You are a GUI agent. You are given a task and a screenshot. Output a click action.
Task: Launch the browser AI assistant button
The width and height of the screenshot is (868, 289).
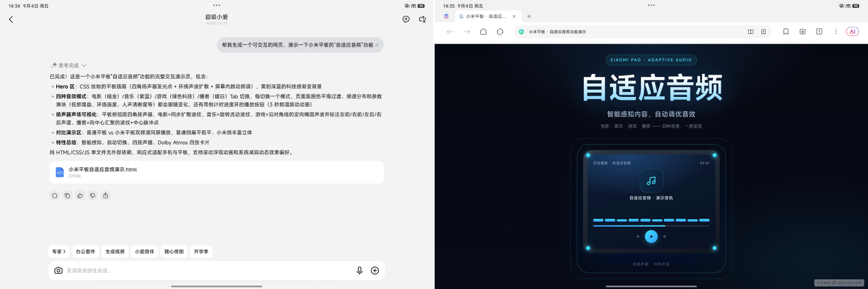click(x=852, y=32)
